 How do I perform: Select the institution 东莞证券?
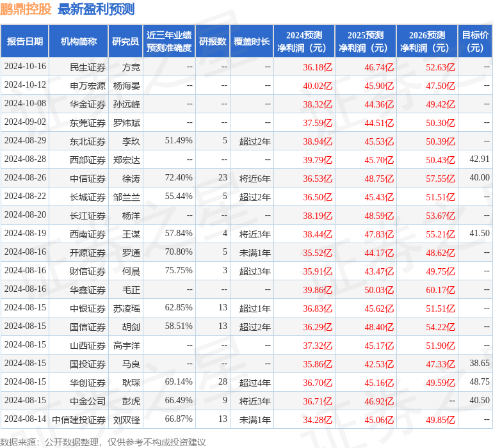(88, 123)
